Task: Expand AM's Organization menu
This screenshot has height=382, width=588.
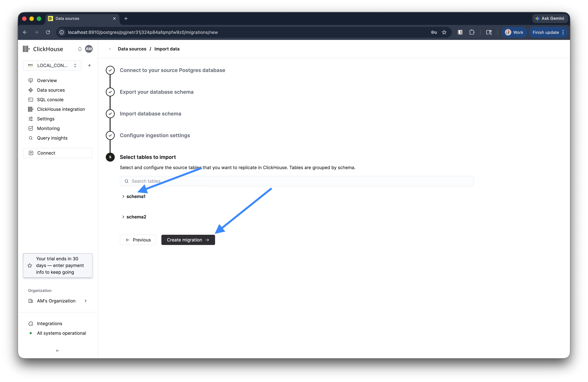Action: (x=58, y=301)
